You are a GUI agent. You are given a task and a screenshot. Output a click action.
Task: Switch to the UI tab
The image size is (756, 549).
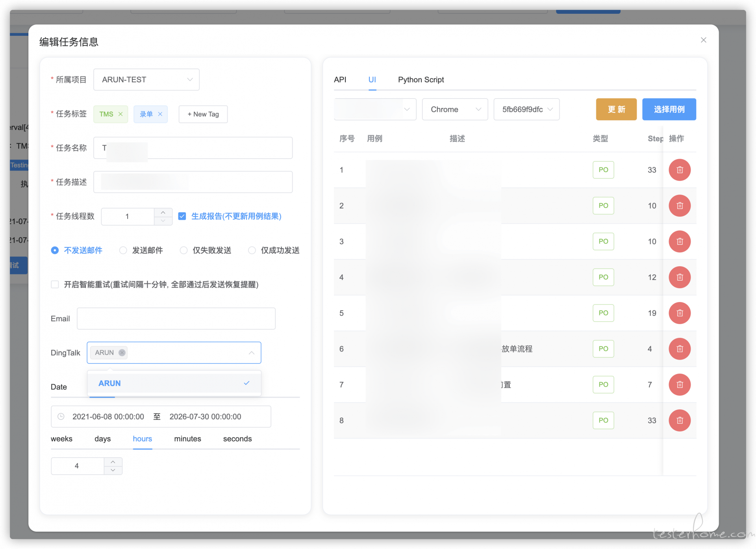point(372,80)
